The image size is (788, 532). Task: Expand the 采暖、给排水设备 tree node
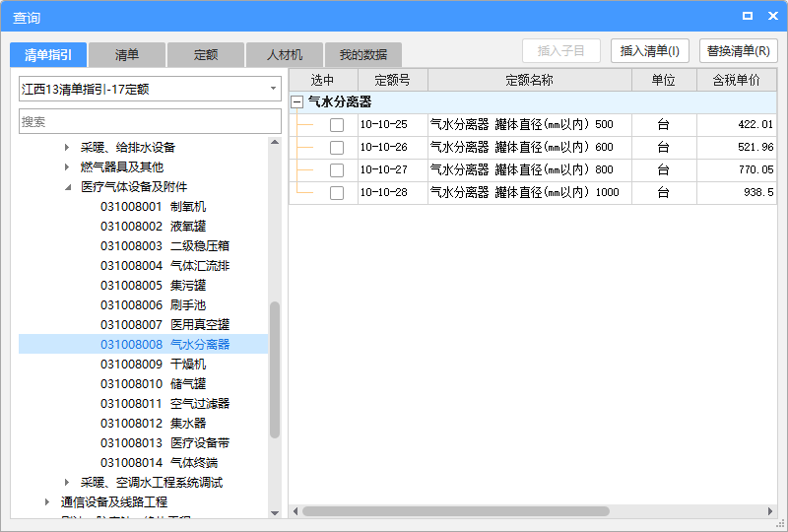click(x=67, y=148)
